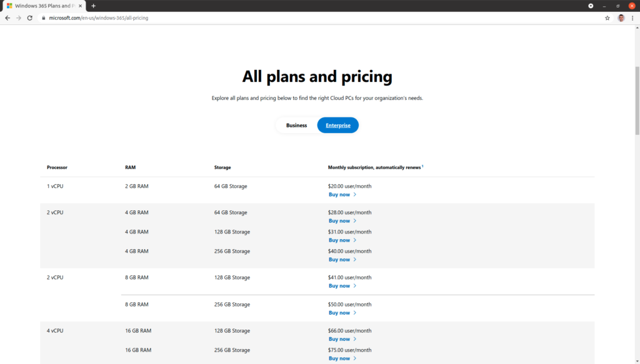Screen dimensions: 640x364
Task: Click the 'Processor' column header
Action: (57, 167)
